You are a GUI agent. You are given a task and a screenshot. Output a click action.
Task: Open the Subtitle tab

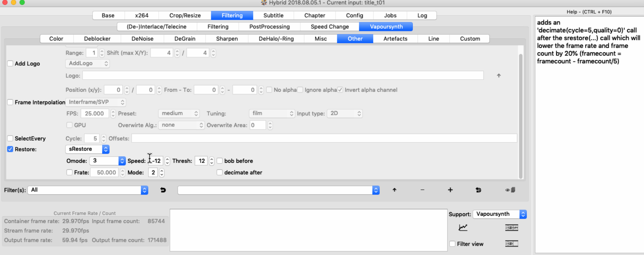click(x=273, y=15)
